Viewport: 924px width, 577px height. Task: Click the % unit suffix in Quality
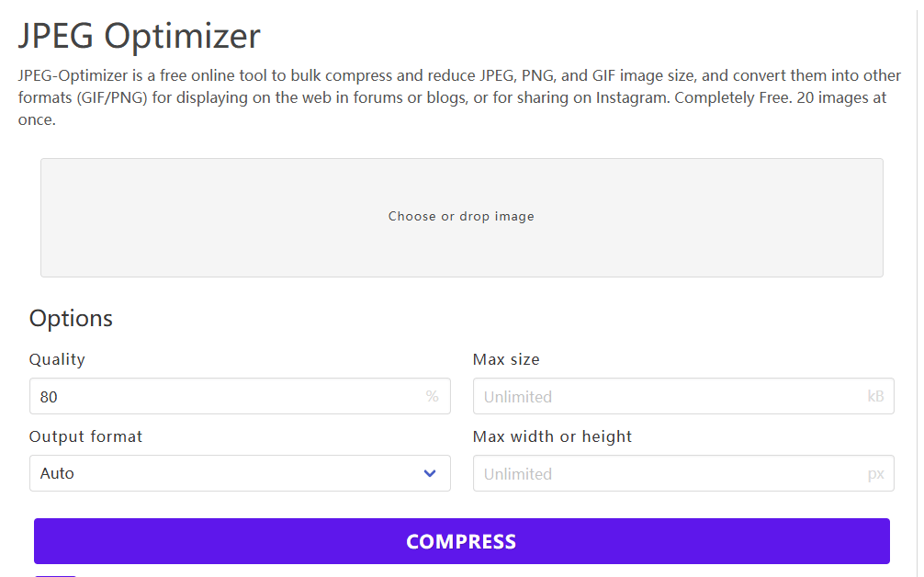pyautogui.click(x=432, y=396)
